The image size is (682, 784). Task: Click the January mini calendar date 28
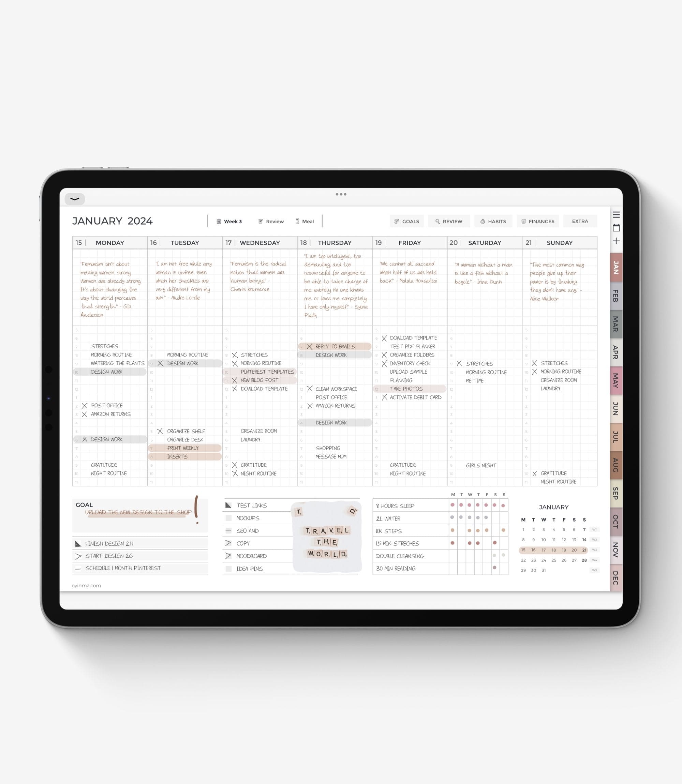[x=585, y=559]
